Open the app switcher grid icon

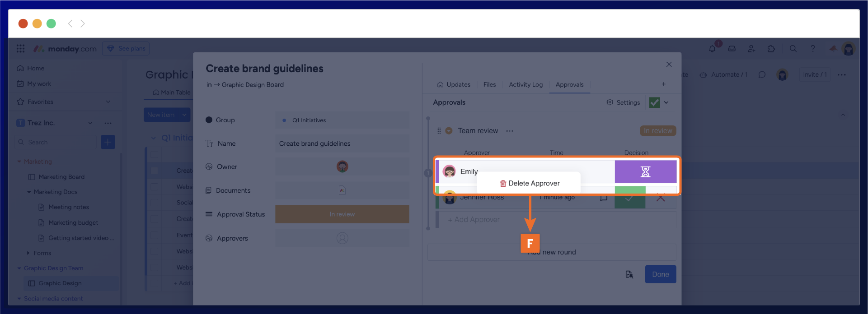20,49
